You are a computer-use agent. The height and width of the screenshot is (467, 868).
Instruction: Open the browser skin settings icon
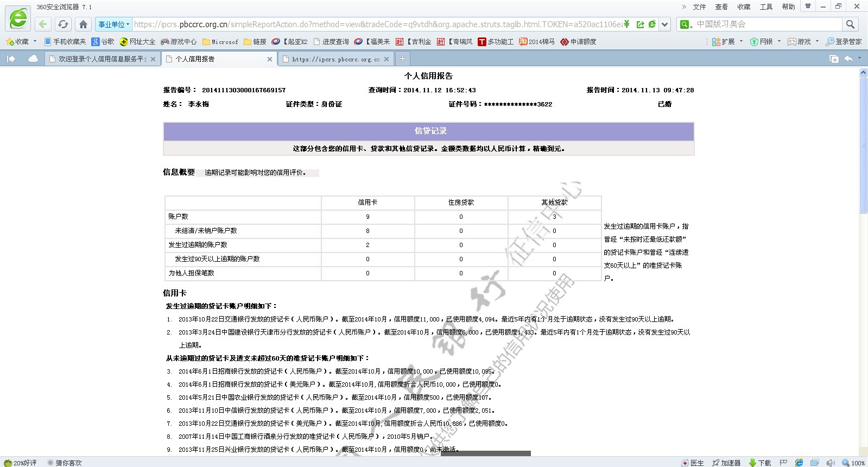808,7
